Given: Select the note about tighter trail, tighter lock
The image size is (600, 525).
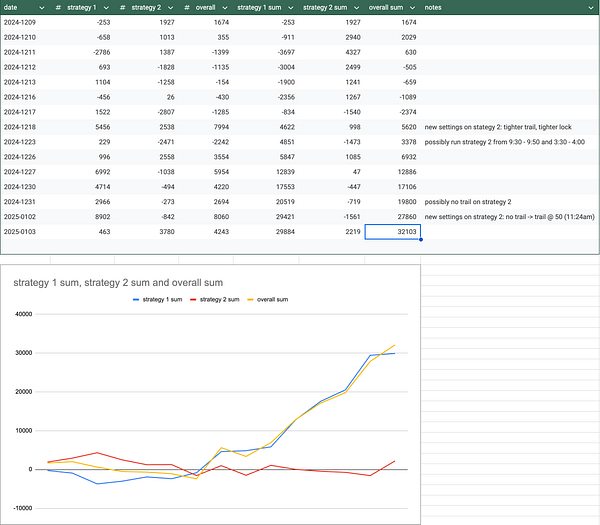Looking at the screenshot, I should point(498,127).
